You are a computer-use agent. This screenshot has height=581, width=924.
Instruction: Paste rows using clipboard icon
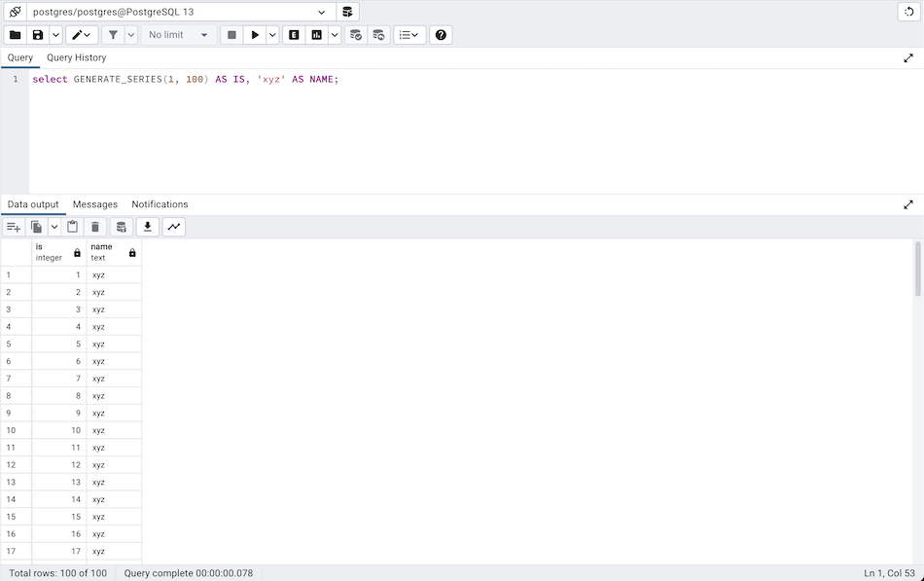(72, 226)
